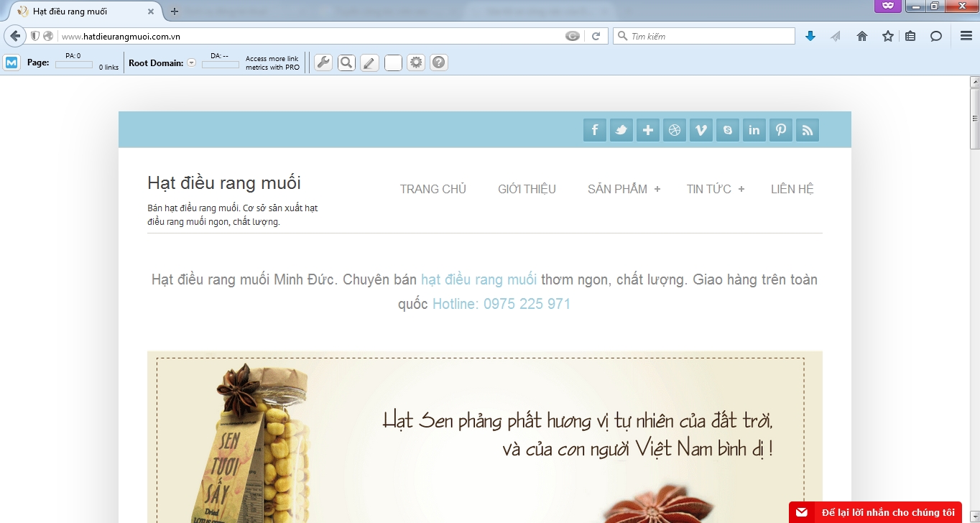Click the MozBar magnifier search icon
980x523 pixels.
coord(346,63)
